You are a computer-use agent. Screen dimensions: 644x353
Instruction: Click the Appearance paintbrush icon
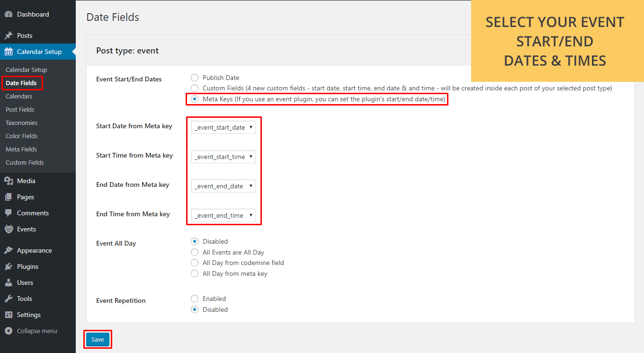[x=9, y=250]
